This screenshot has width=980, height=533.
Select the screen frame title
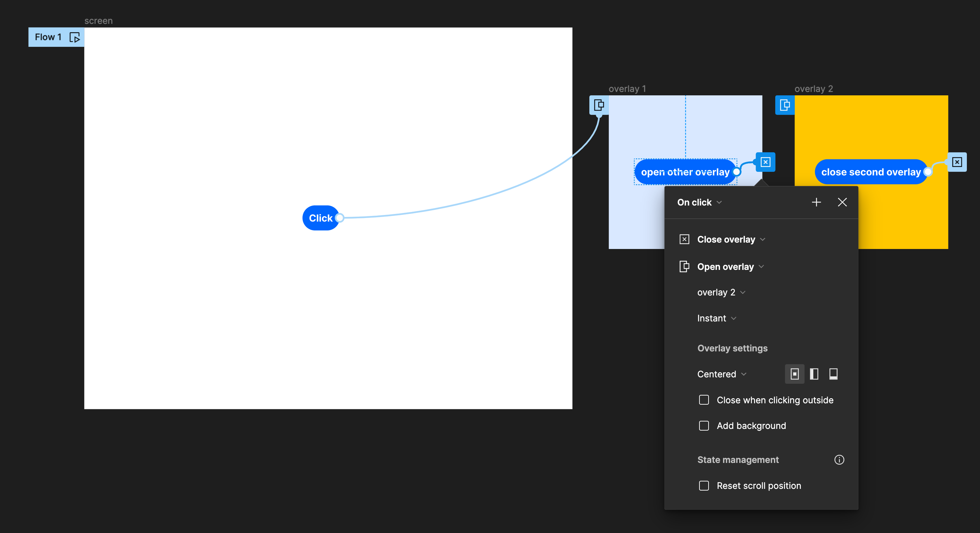click(99, 21)
